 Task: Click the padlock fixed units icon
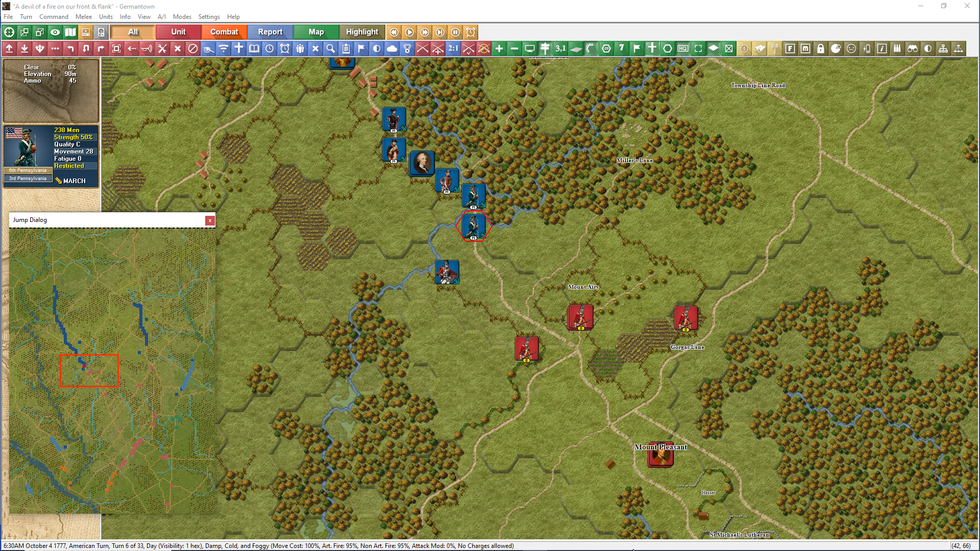click(x=821, y=48)
